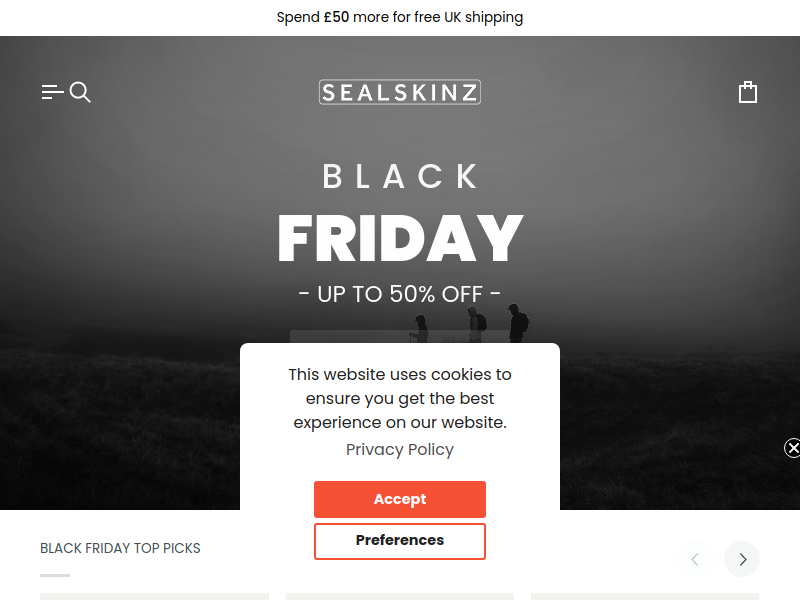800x600 pixels.
Task: Accept the website cookies
Action: (x=399, y=499)
